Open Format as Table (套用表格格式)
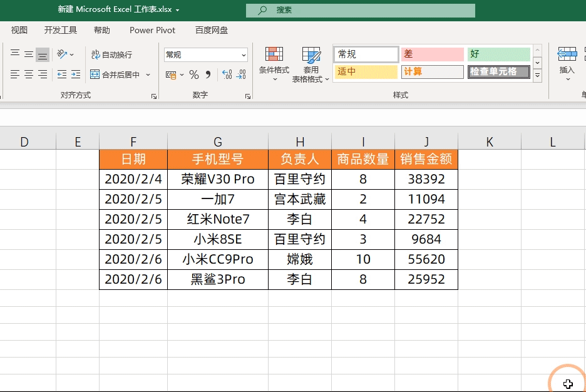Viewport: 586px width, 392px height. tap(311, 64)
